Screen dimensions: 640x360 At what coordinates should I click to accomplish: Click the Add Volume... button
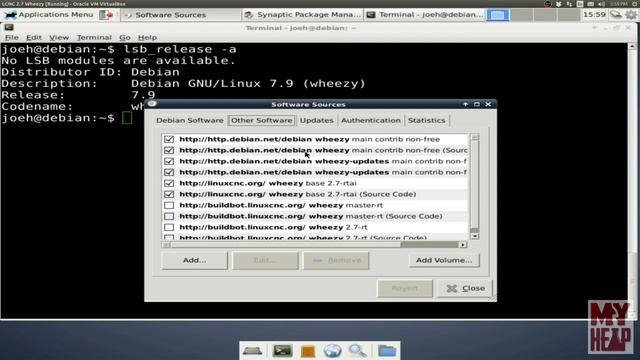click(x=444, y=260)
